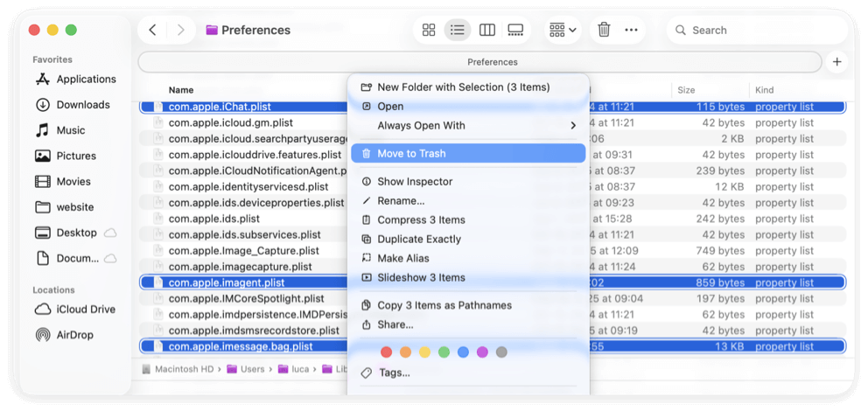Apply the blue tag color

pos(464,352)
